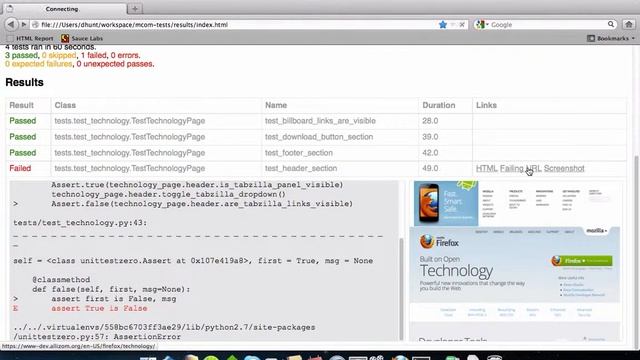Open the Bookmarks menu dropdown

pos(611,38)
